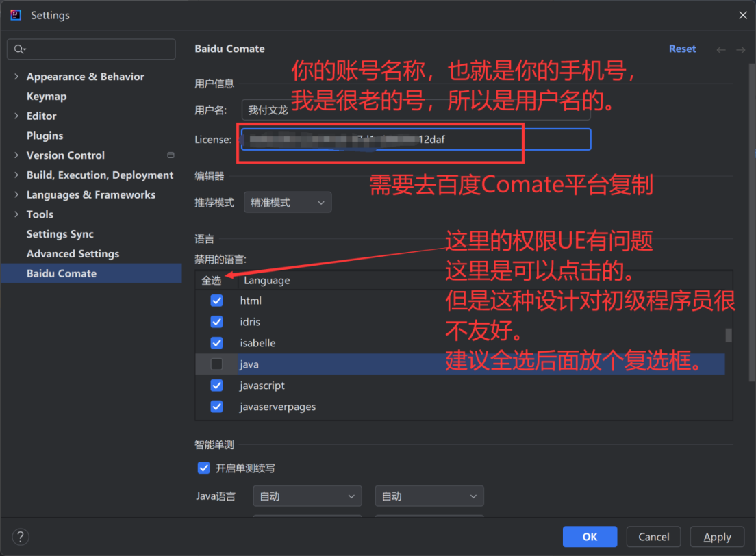756x556 pixels.
Task: Click the language list scrollbar thumb
Action: (729, 335)
